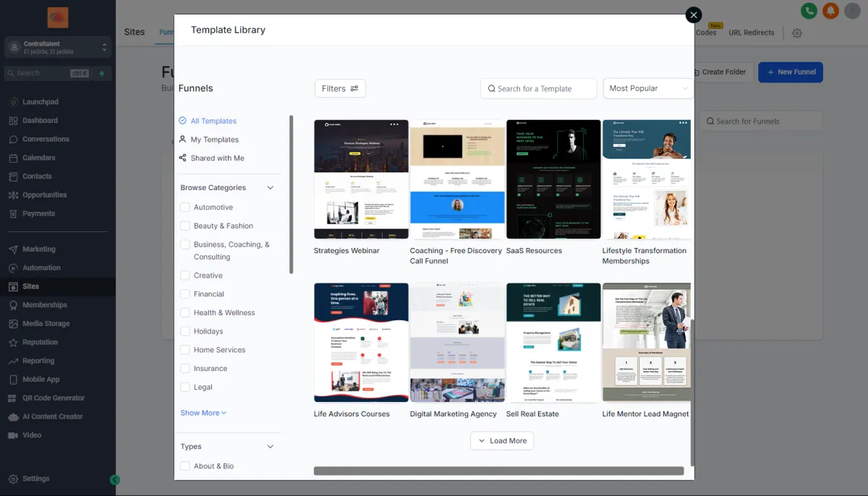This screenshot has height=496, width=868.
Task: Click the Filters button
Action: click(340, 88)
